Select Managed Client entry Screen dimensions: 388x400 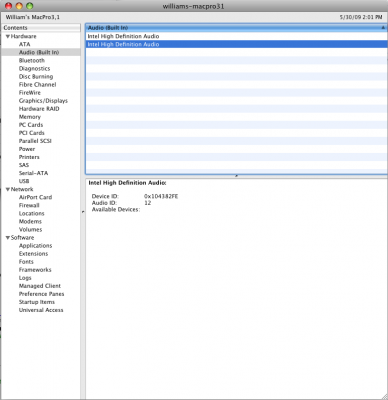tap(40, 286)
